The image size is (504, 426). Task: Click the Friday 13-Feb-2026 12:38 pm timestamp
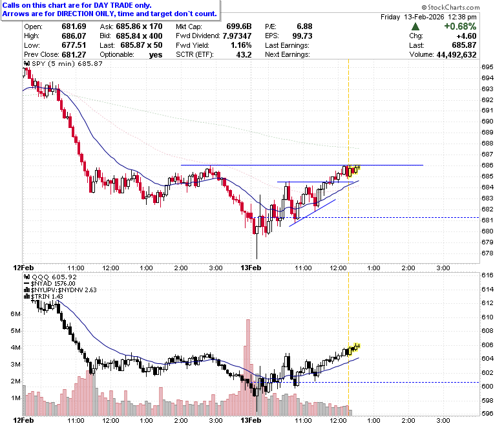tap(428, 17)
